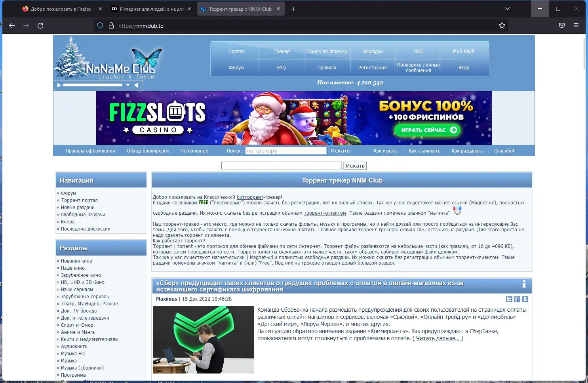The width and height of the screenshot is (588, 383).
Task: Close the 'Торрент-трекер :: NNM-Club' tab
Action: [278, 9]
